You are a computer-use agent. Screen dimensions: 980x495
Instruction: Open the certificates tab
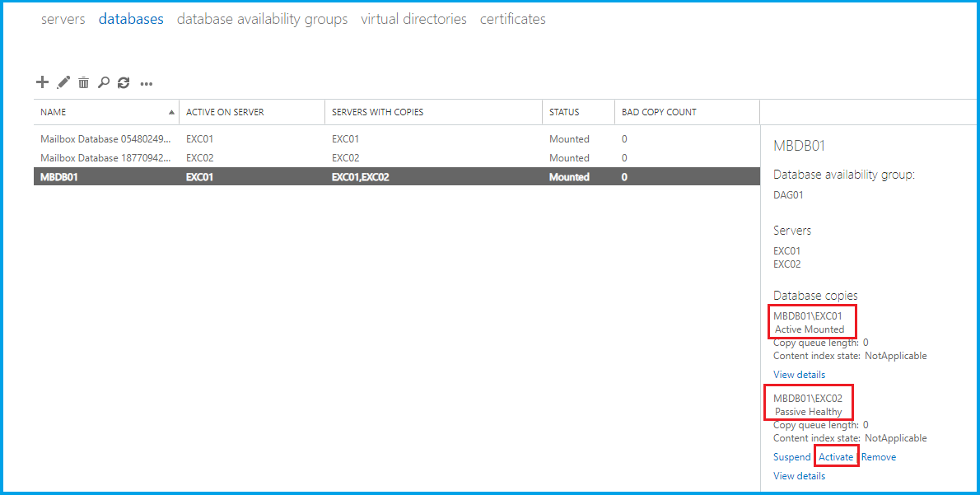(512, 19)
